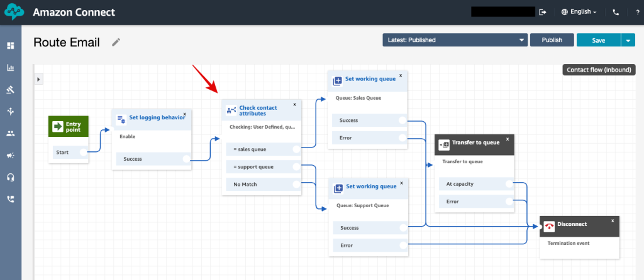644x280 pixels.
Task: Open the Disconnect block title
Action: [572, 224]
